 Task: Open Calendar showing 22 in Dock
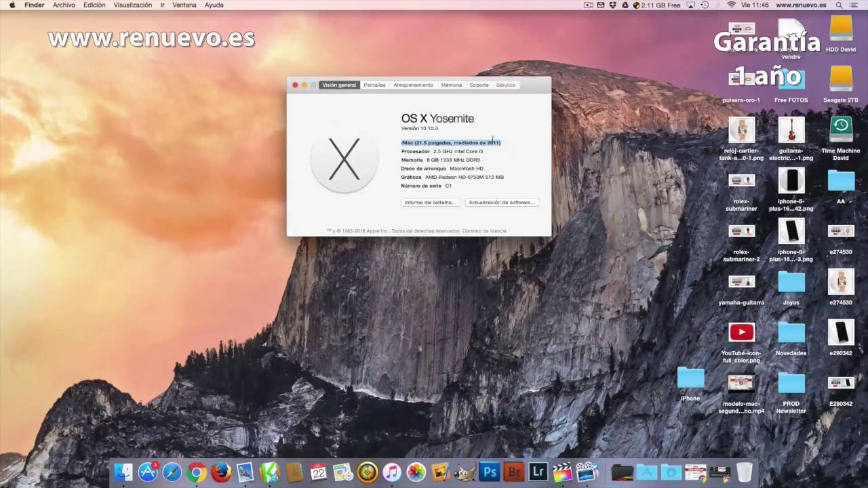point(318,472)
